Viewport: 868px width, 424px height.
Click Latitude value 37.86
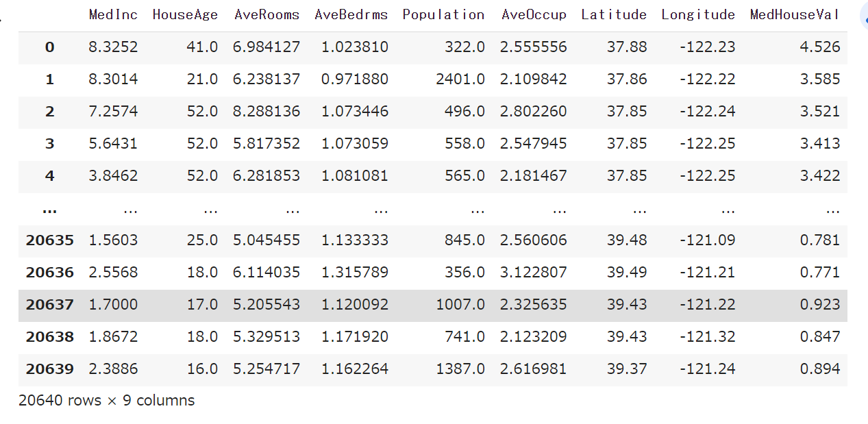point(627,79)
